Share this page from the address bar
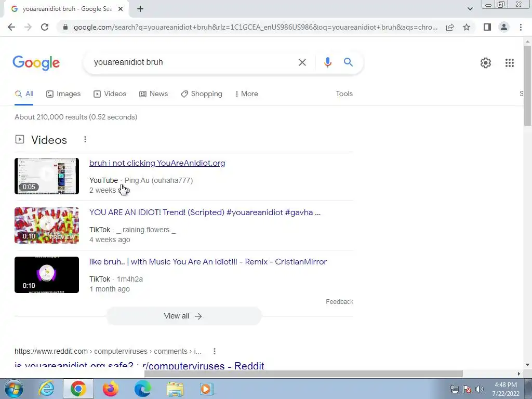The width and height of the screenshot is (532, 399). pyautogui.click(x=450, y=27)
